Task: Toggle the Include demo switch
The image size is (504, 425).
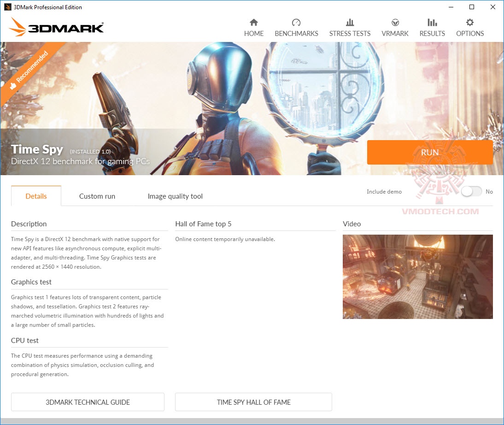Action: [471, 191]
